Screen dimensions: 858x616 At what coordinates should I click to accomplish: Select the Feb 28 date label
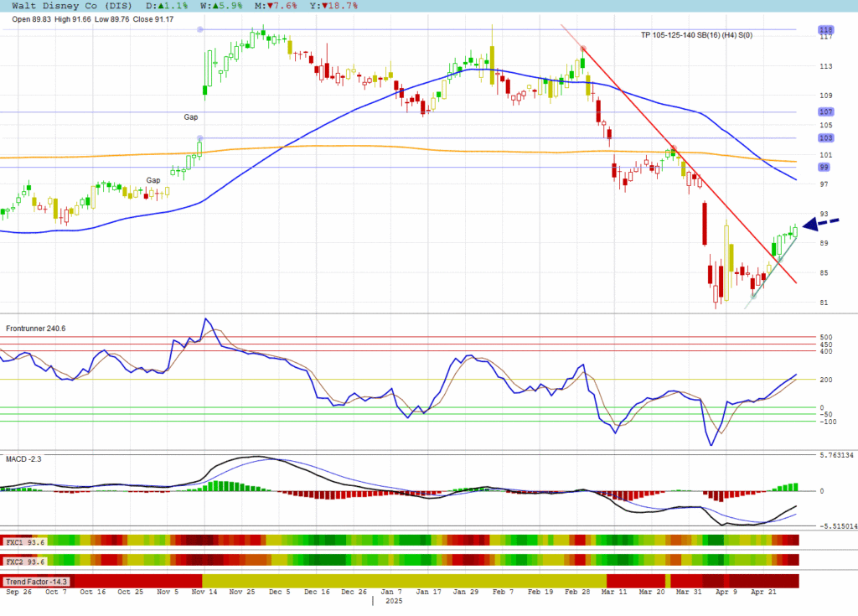coord(577,592)
